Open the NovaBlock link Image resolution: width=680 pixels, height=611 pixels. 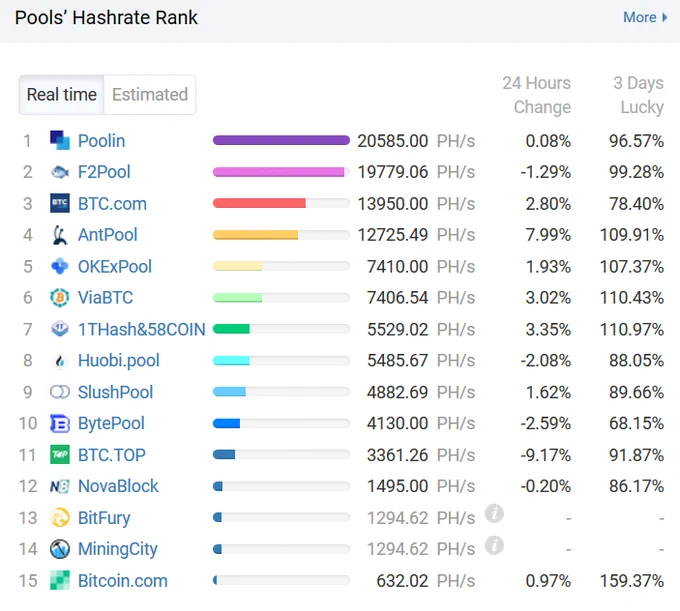pyautogui.click(x=118, y=486)
